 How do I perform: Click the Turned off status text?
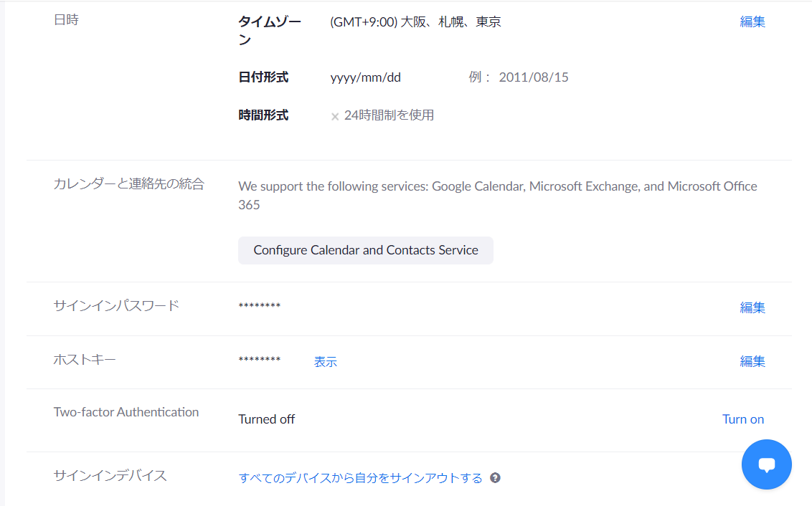pos(266,419)
